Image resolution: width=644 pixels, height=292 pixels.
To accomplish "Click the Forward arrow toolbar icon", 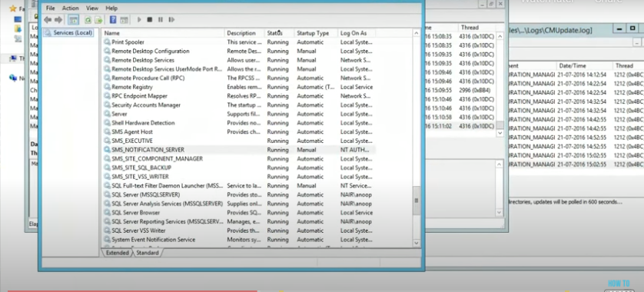I will click(58, 20).
